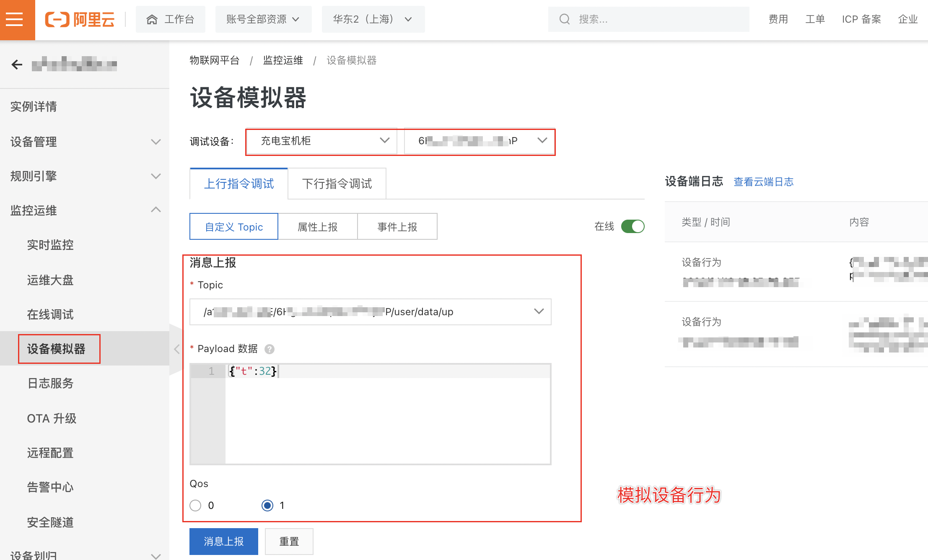Click the blue 消息上报 button
This screenshot has width=928, height=560.
click(x=223, y=541)
